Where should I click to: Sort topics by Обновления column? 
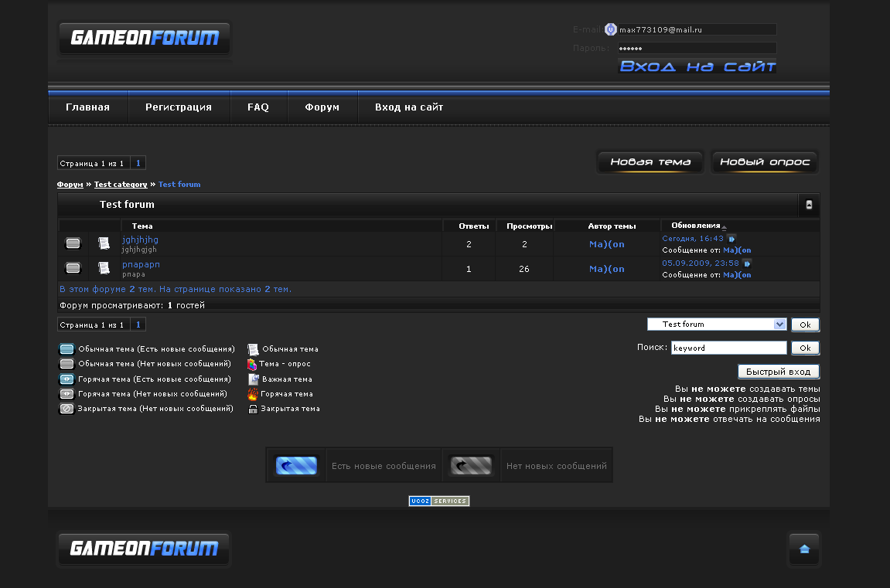pyautogui.click(x=696, y=226)
